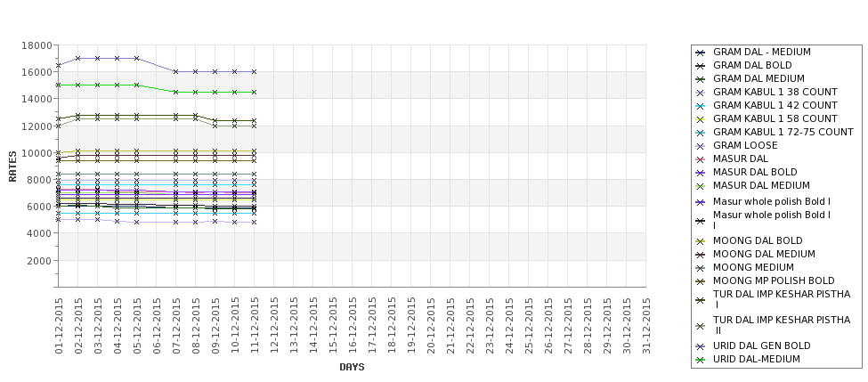This screenshot has height=382, width=868.
Task: Click the 16000 value on the rates axis
Action: pos(37,72)
